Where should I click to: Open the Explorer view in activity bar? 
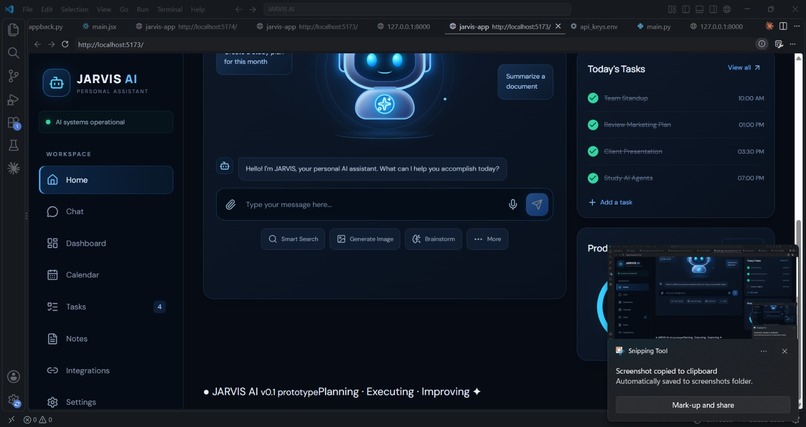[13, 30]
